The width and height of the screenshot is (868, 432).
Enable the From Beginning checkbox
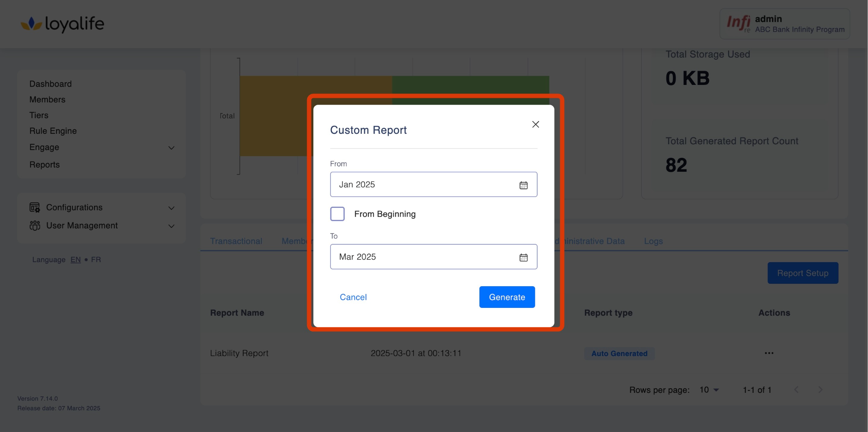pos(337,214)
